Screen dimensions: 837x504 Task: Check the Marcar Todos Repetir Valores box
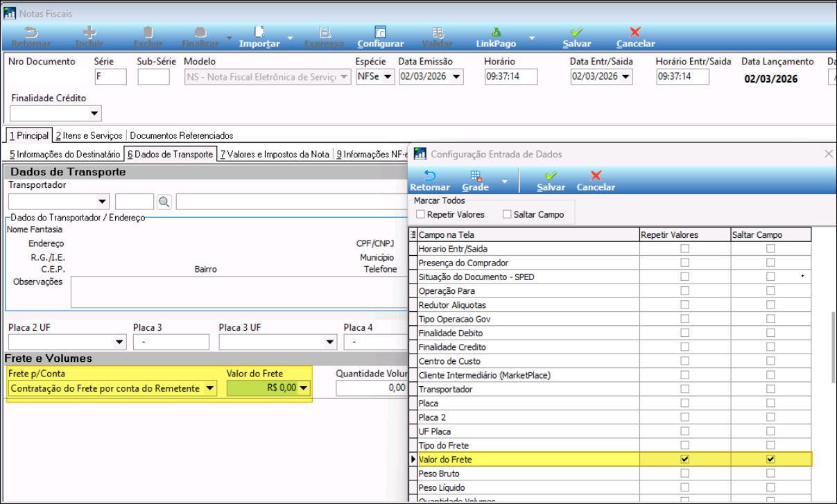(421, 215)
